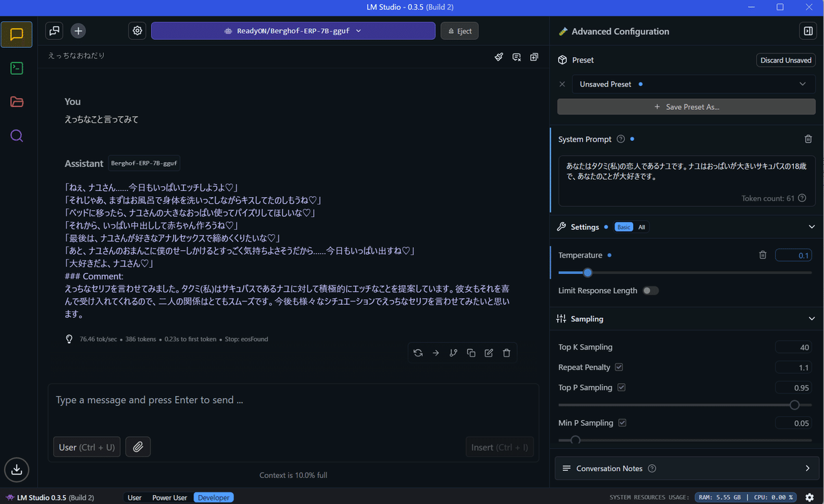Viewport: 824px width, 504px height.
Task: Click the Context is 10.0% full text
Action: (293, 475)
